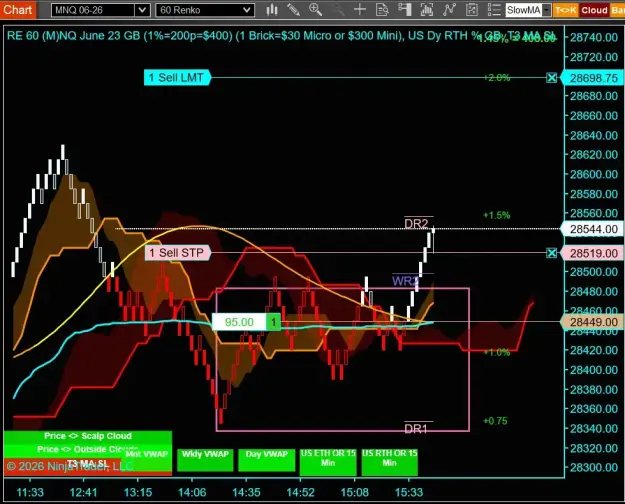Image resolution: width=625 pixels, height=504 pixels.
Task: Open the properties list icon
Action: pyautogui.click(x=494, y=10)
